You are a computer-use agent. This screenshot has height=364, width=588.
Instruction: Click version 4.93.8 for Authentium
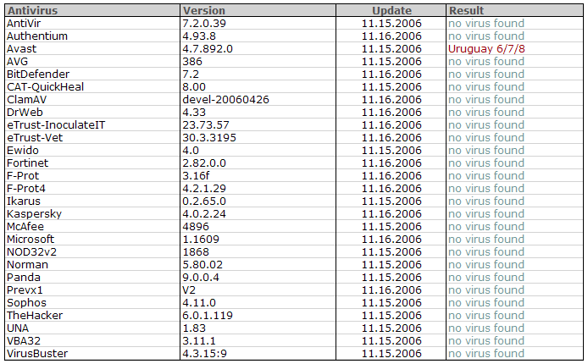[x=199, y=36]
